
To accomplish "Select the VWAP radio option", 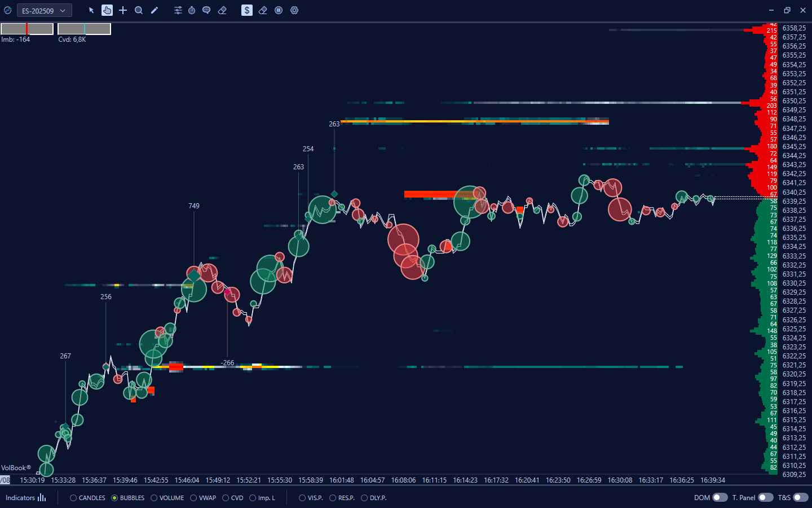I will click(193, 498).
